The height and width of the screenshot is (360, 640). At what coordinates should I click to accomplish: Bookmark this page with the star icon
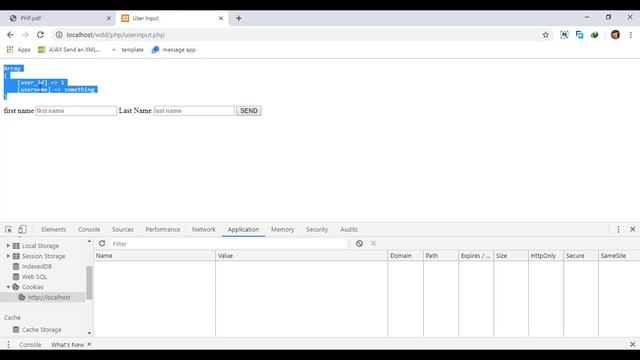click(545, 35)
